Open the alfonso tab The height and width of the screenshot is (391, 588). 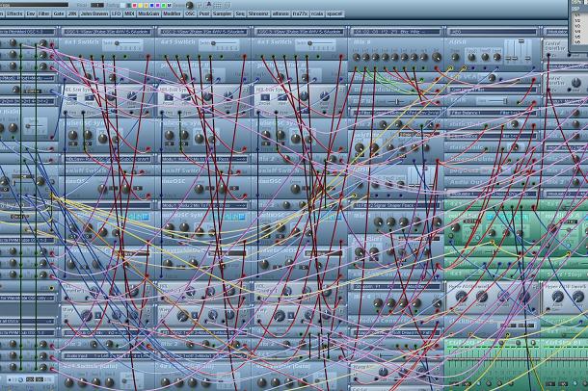click(281, 13)
